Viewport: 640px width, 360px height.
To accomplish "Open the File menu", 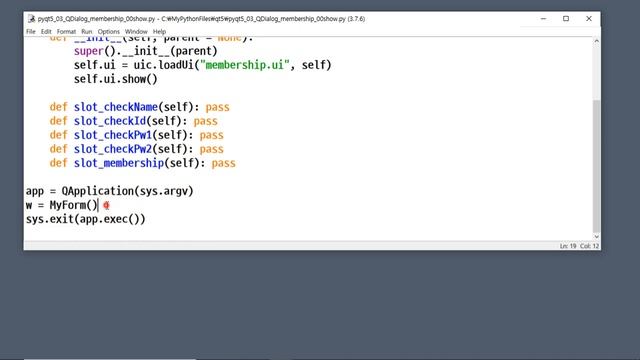I will [x=31, y=31].
